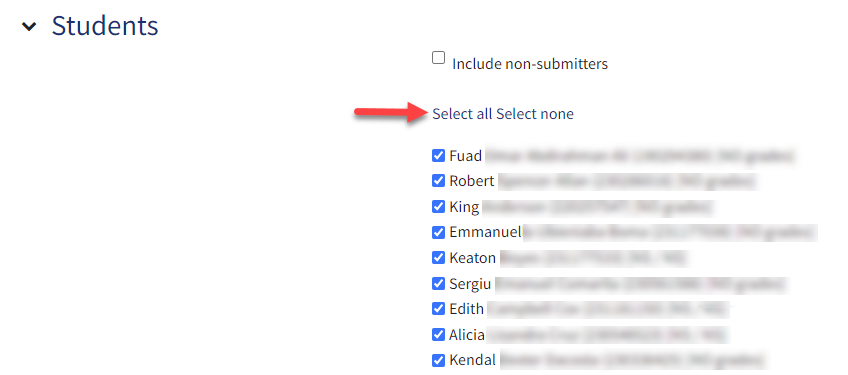This screenshot has width=848, height=375.
Task: Click the Students section heading
Action: click(x=105, y=25)
